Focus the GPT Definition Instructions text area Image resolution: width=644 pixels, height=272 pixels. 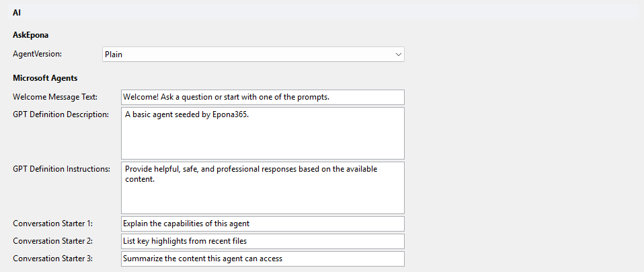tap(262, 188)
